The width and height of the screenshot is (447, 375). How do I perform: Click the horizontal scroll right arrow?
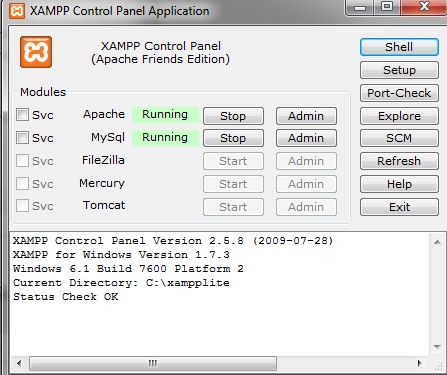click(x=420, y=363)
